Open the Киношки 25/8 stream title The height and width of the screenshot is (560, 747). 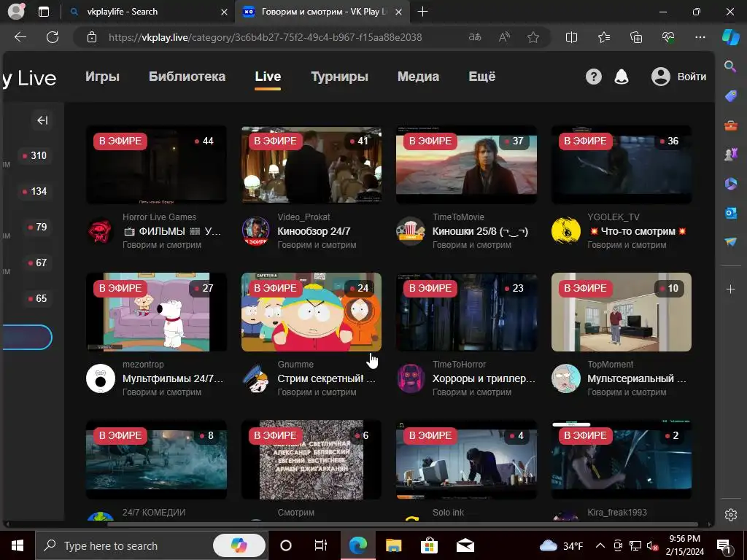pyautogui.click(x=480, y=231)
